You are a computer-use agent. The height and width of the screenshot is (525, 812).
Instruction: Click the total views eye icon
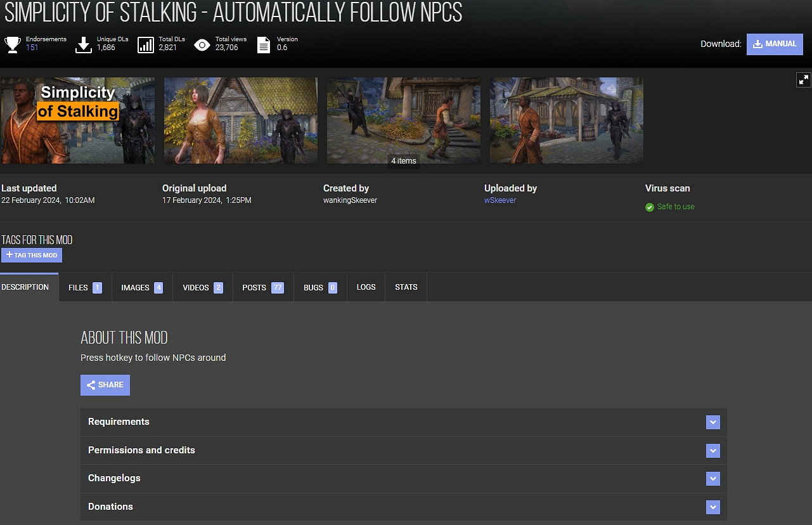(202, 44)
